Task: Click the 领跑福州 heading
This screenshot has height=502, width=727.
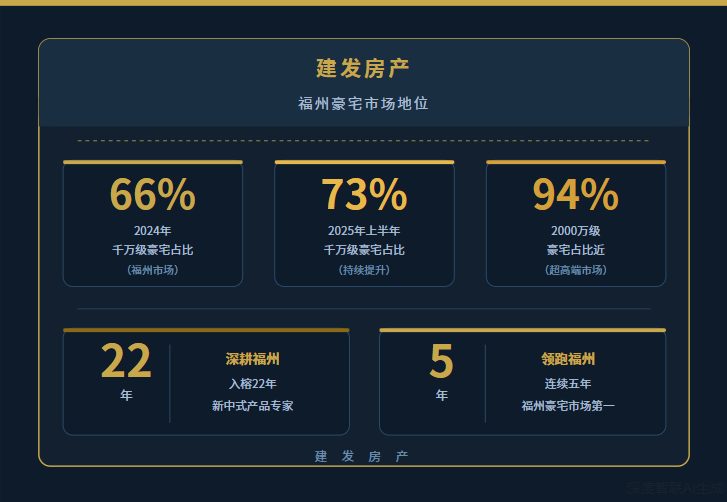Action: tap(568, 359)
